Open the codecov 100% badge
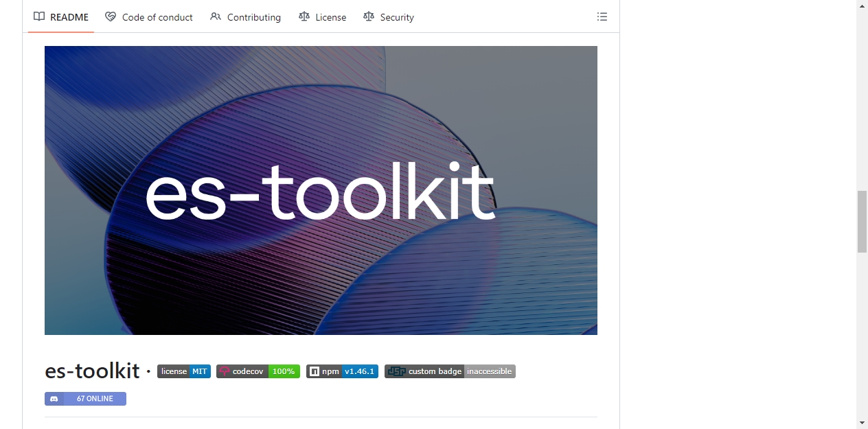The height and width of the screenshot is (429, 868). coord(258,371)
